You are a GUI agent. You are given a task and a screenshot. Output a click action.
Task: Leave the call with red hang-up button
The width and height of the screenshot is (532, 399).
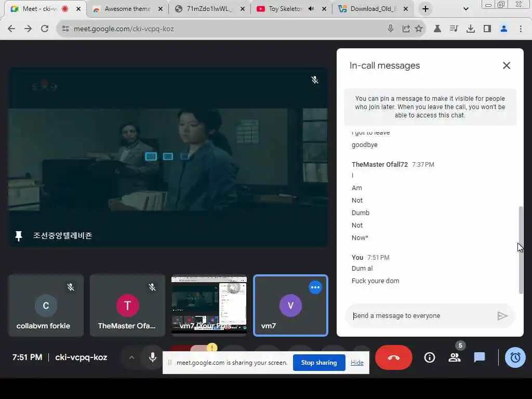[x=394, y=357]
